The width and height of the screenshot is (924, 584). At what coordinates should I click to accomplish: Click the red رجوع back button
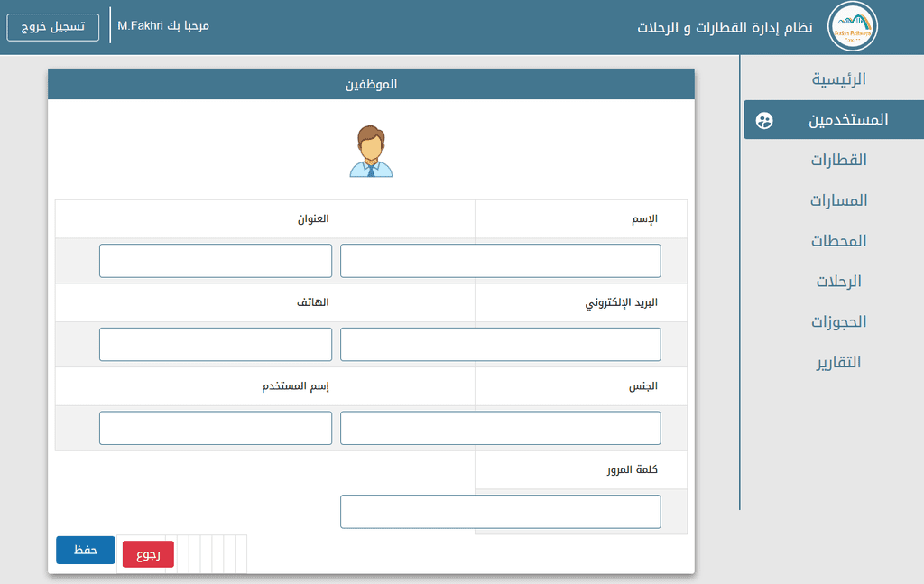148,554
